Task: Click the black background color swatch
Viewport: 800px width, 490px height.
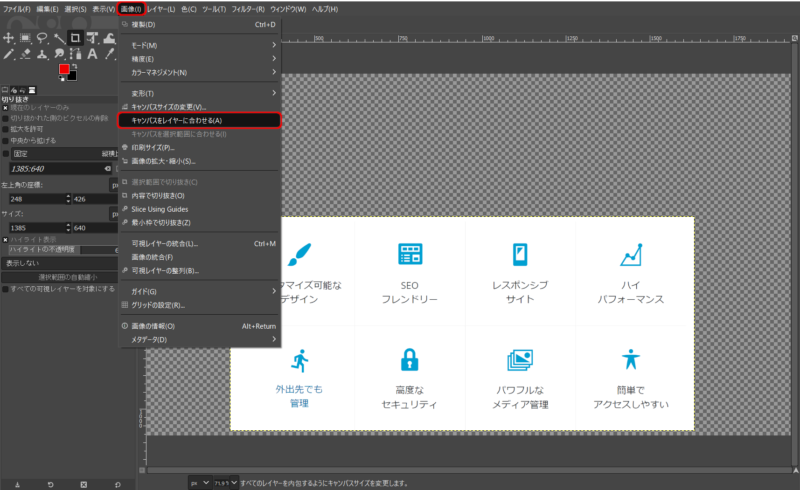Action: (72, 76)
